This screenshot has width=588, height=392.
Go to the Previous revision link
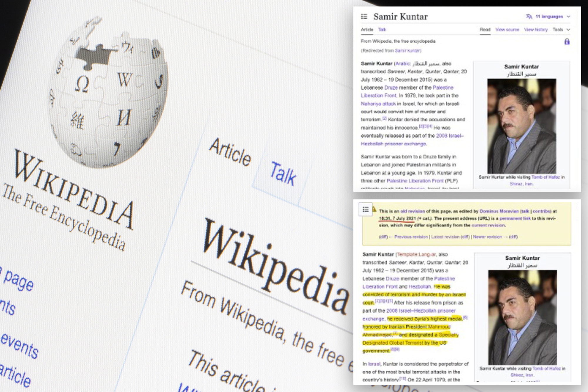[x=411, y=237]
